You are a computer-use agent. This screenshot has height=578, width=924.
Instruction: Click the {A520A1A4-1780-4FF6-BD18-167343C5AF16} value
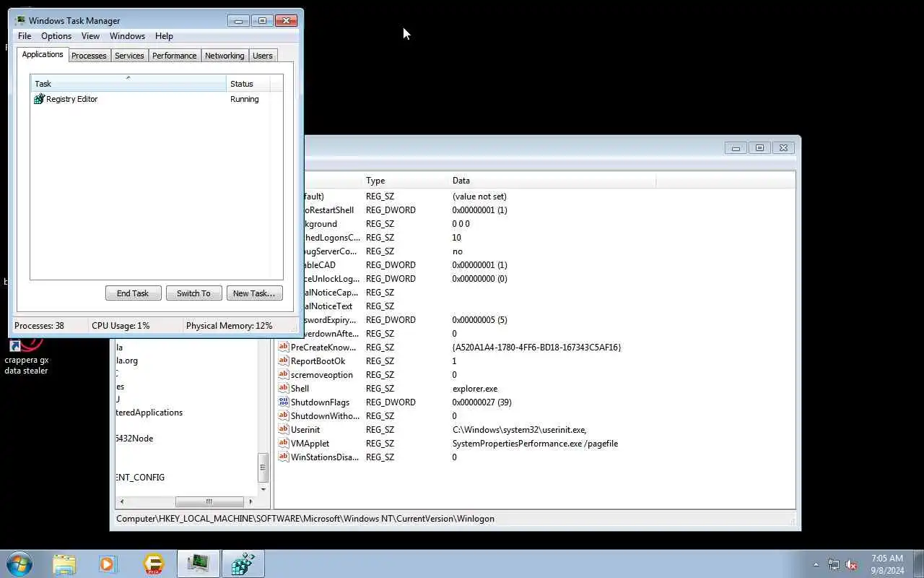(x=536, y=348)
